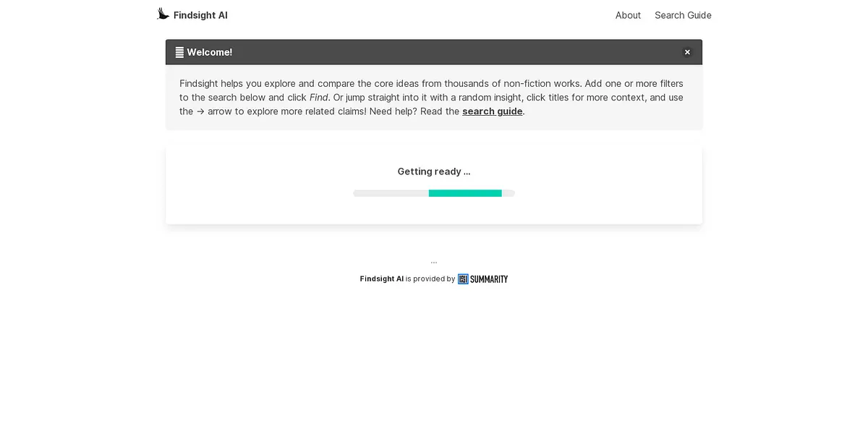This screenshot has width=868, height=434.
Task: Click the Welcome! banner title
Action: point(210,52)
